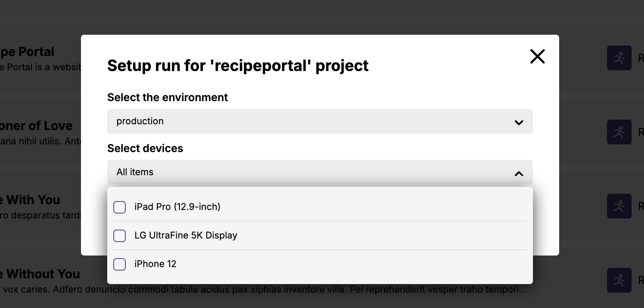Click run icon in Recipe Portal row

point(619,58)
